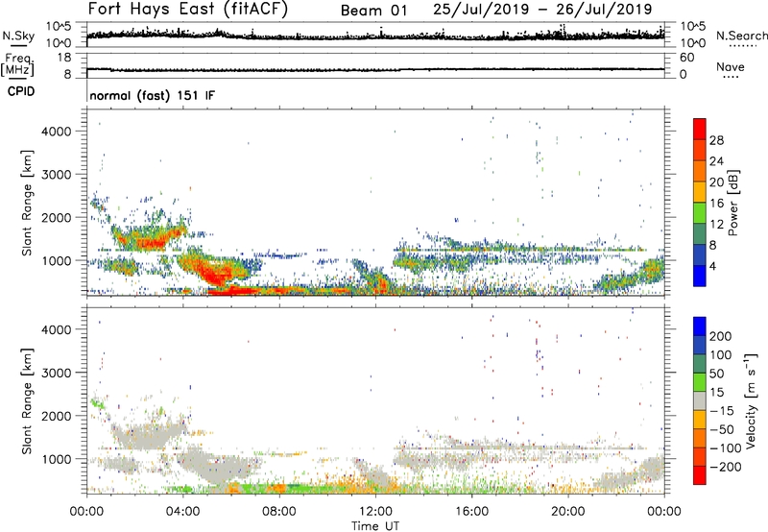Click the dotted line sample under "N.Search"
Image resolution: width=768 pixels, height=532 pixels.
click(742, 45)
